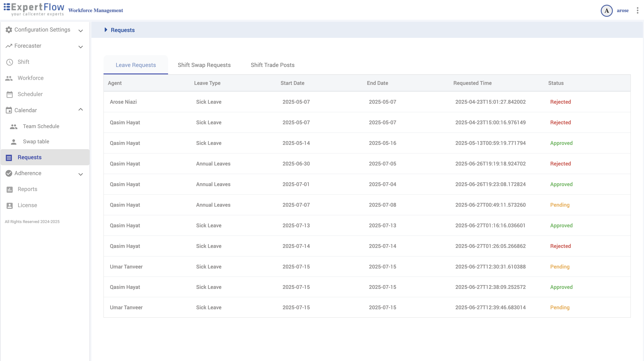
Task: Click the Reports chart icon
Action: 9,189
